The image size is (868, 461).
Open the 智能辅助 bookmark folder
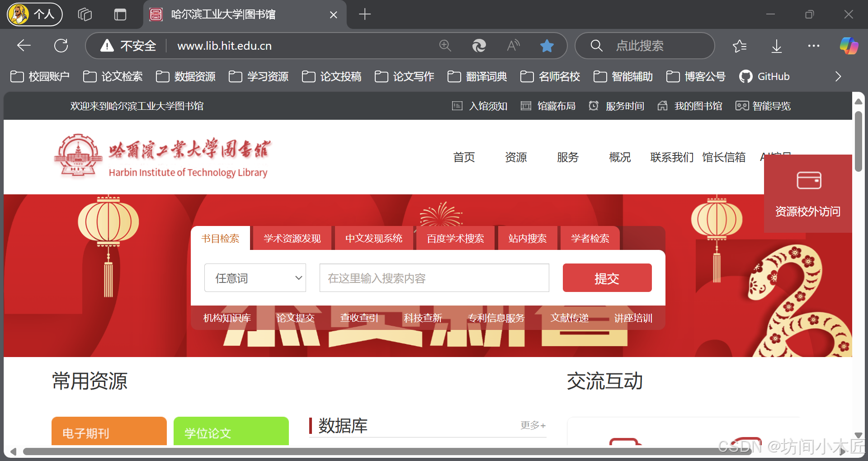click(x=623, y=76)
